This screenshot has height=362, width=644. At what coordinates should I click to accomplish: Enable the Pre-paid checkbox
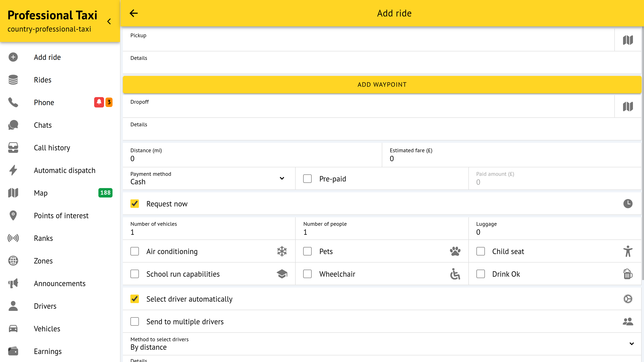307,179
